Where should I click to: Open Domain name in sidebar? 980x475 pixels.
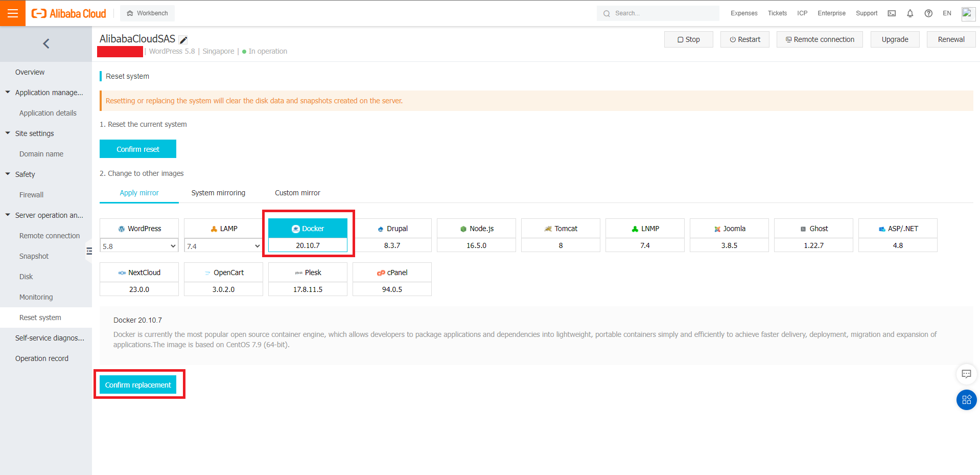pyautogui.click(x=46, y=154)
